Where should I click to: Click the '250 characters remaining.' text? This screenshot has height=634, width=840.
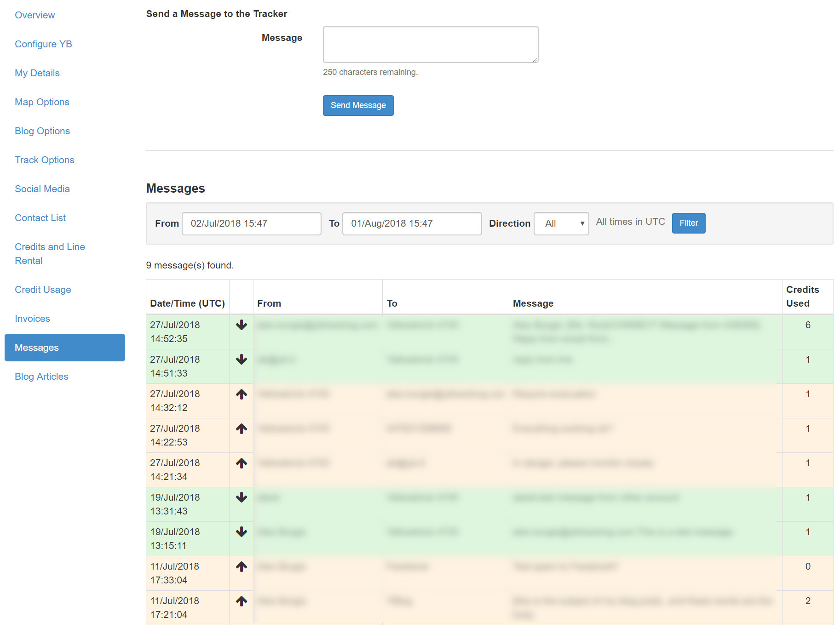(370, 72)
